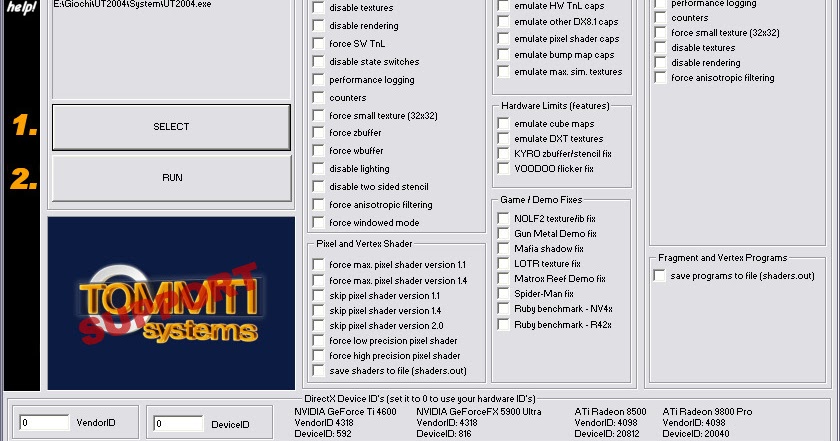Viewport: 840px width, 441px height.
Task: Toggle Mafia shadow fix
Action: tap(504, 249)
